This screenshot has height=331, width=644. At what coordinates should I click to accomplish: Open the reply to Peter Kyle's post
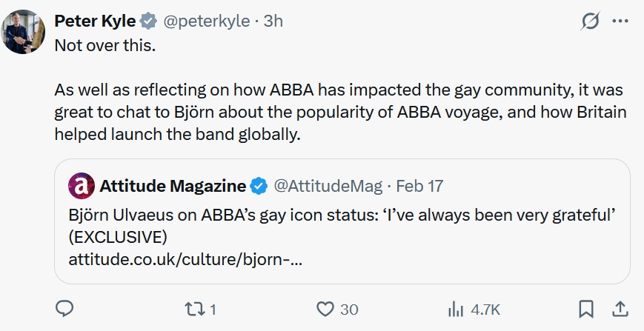point(65,309)
